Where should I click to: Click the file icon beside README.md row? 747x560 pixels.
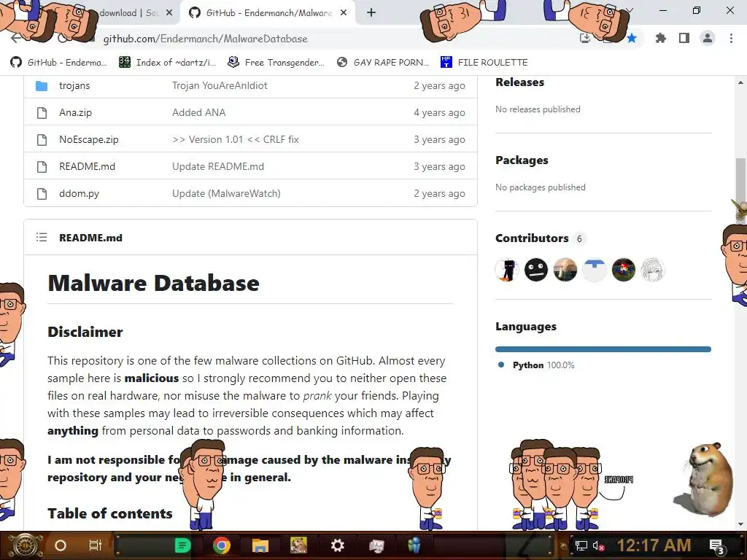coord(42,167)
